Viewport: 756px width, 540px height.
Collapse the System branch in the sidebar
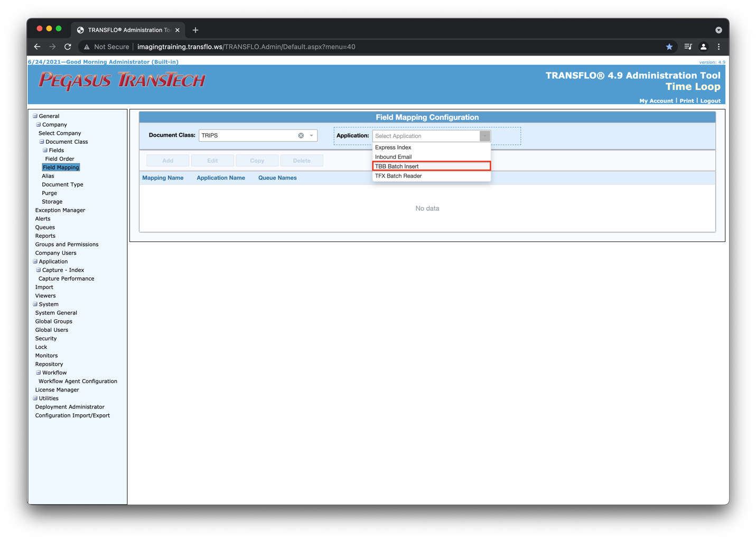34,304
